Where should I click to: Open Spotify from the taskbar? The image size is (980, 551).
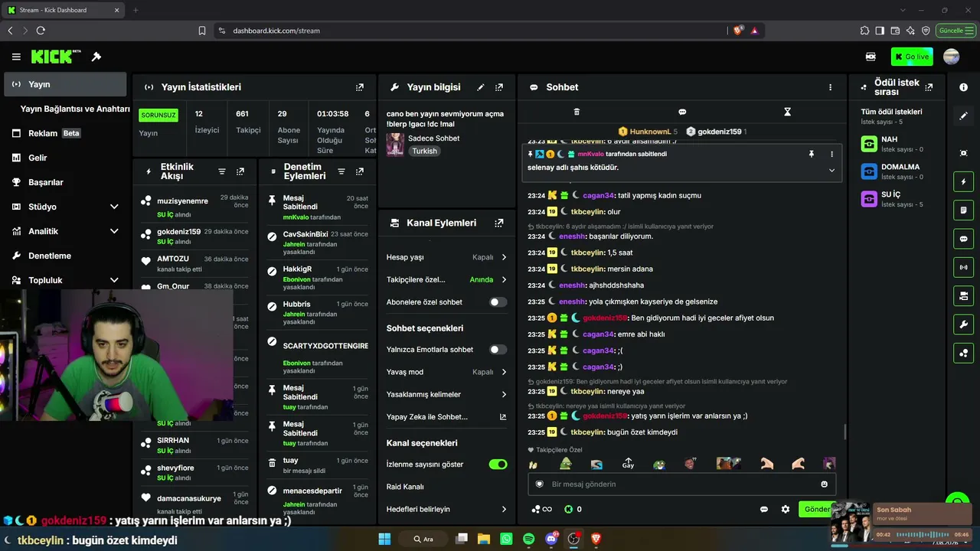pyautogui.click(x=528, y=539)
